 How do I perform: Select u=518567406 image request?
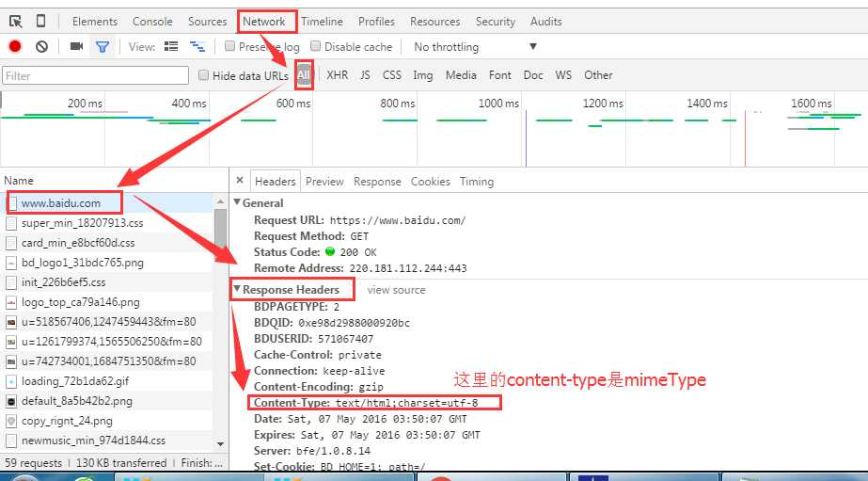pos(106,321)
